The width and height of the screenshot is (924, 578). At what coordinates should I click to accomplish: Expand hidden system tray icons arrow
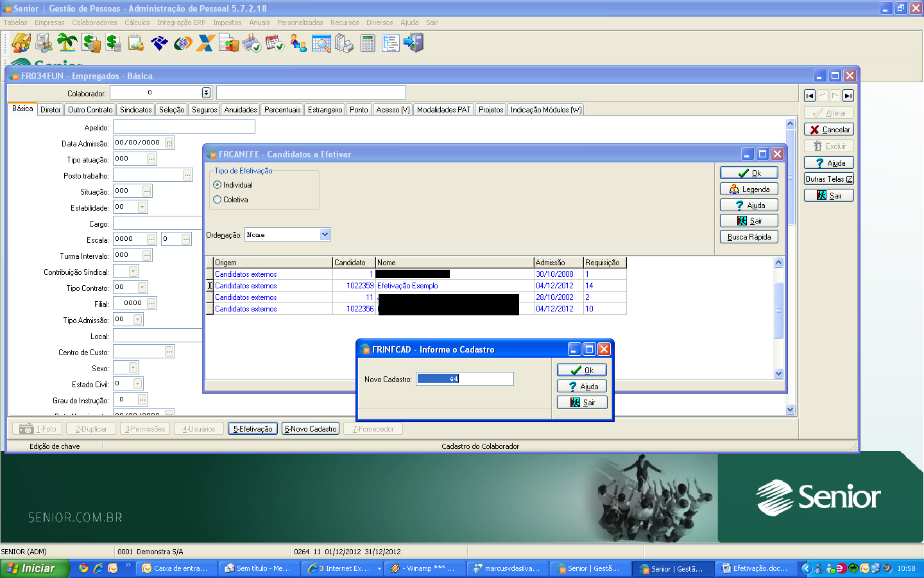[807, 568]
